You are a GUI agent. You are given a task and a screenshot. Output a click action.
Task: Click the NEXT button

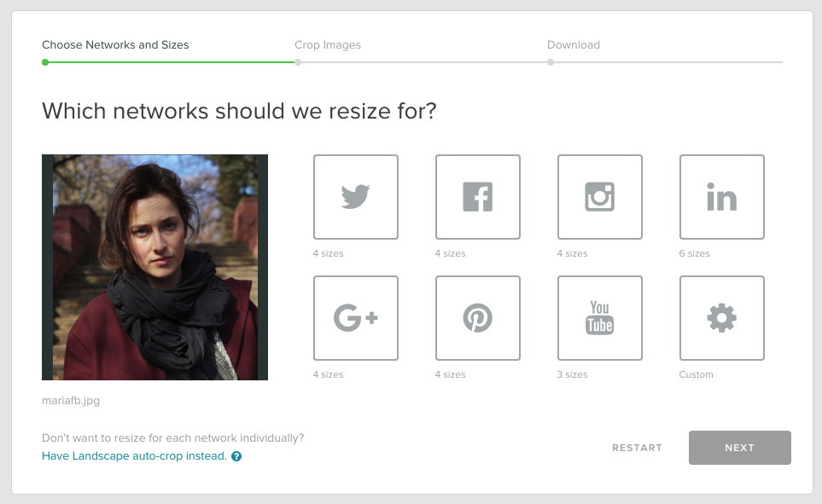pos(740,448)
